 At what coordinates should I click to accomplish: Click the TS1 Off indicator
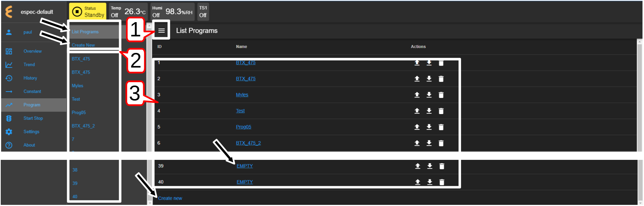203,12
